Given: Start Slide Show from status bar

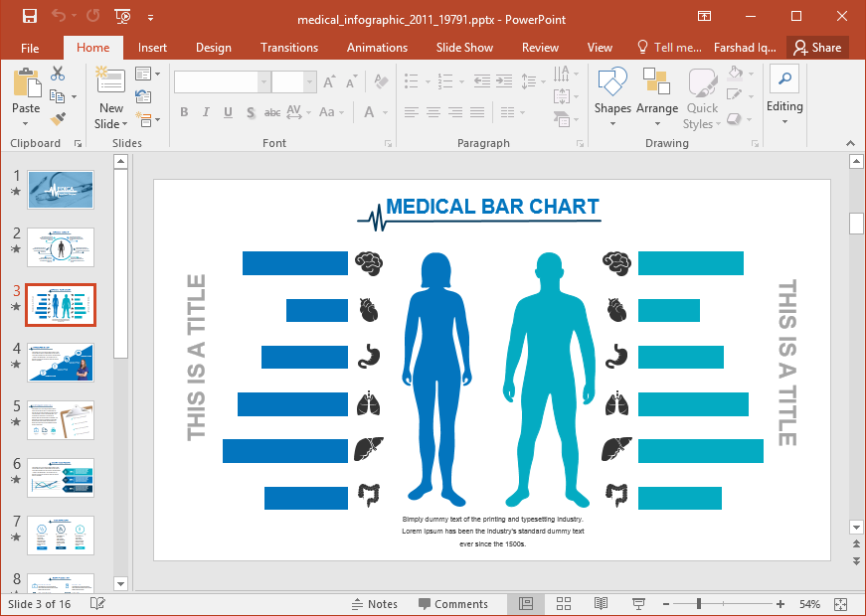Looking at the screenshot, I should tap(638, 604).
